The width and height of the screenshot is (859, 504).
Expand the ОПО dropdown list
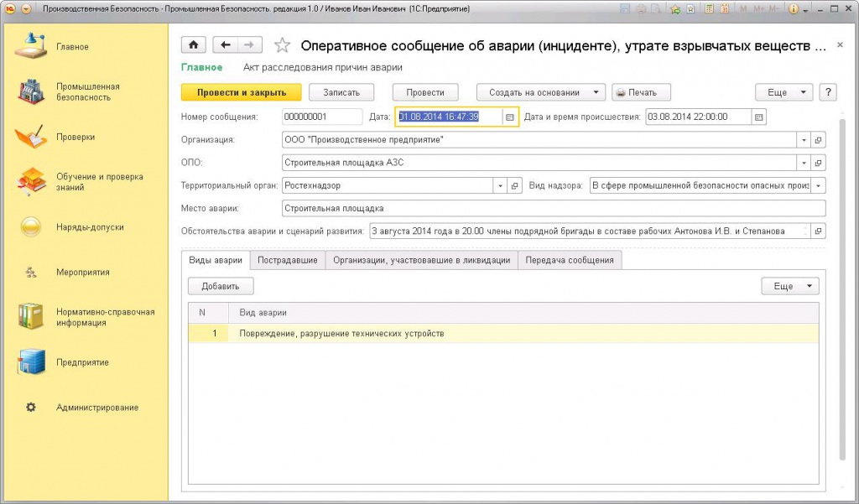coord(804,164)
